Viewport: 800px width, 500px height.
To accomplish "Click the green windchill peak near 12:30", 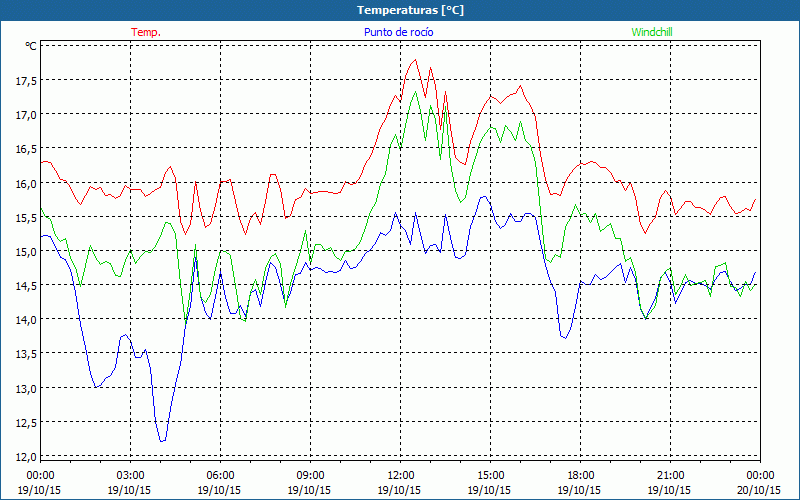I will click(x=415, y=92).
